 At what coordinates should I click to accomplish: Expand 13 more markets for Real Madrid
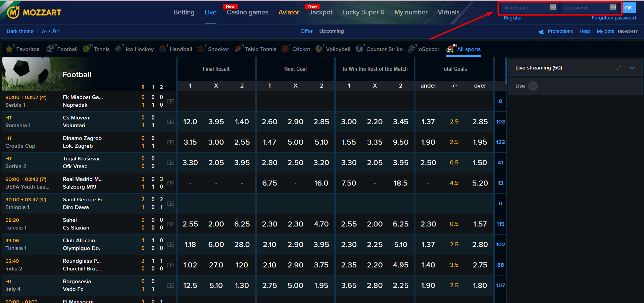500,183
